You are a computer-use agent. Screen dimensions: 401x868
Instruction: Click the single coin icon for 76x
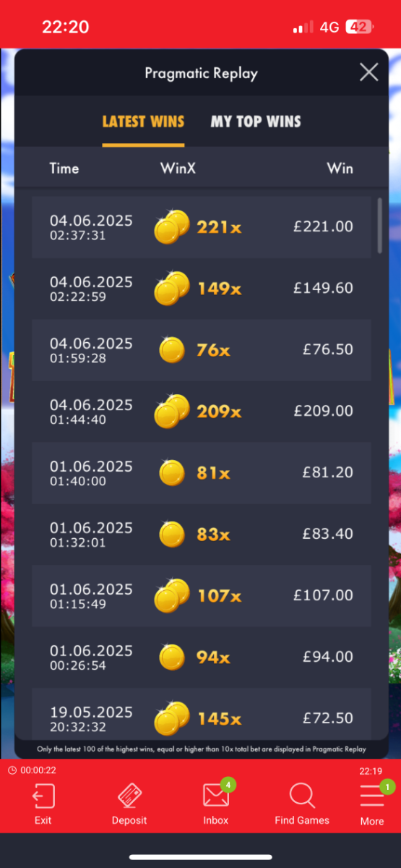172,350
